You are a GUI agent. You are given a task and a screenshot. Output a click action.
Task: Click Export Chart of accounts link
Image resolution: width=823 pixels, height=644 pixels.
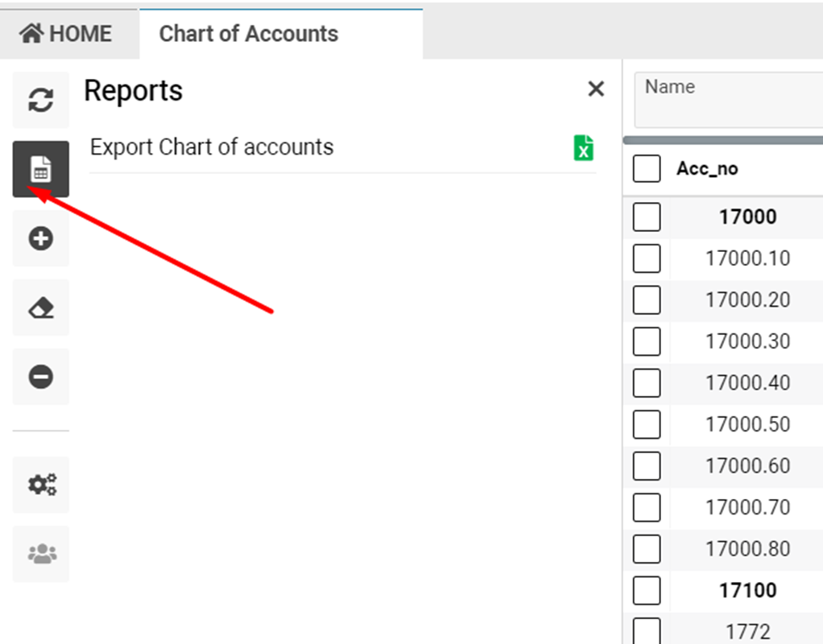pos(212,147)
